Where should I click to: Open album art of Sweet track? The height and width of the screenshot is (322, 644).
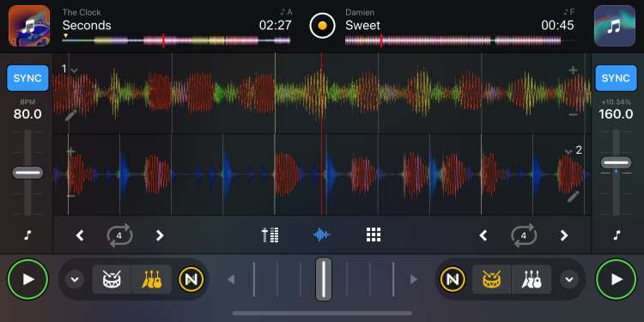[615, 26]
